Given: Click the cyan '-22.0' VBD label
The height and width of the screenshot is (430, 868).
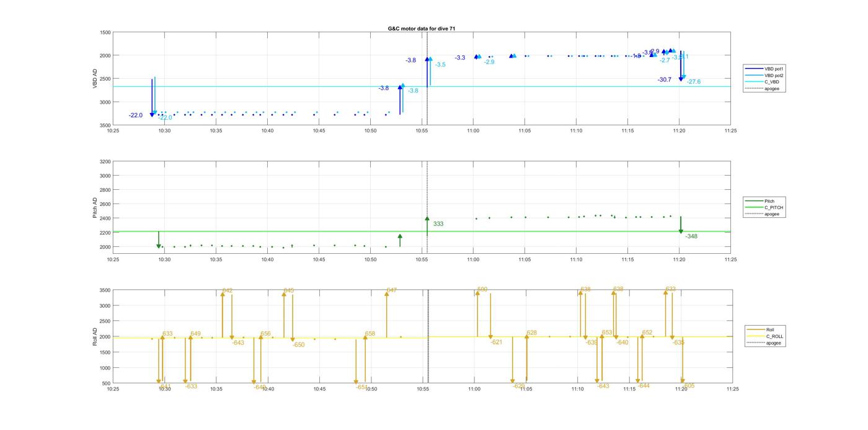Looking at the screenshot, I should [165, 117].
